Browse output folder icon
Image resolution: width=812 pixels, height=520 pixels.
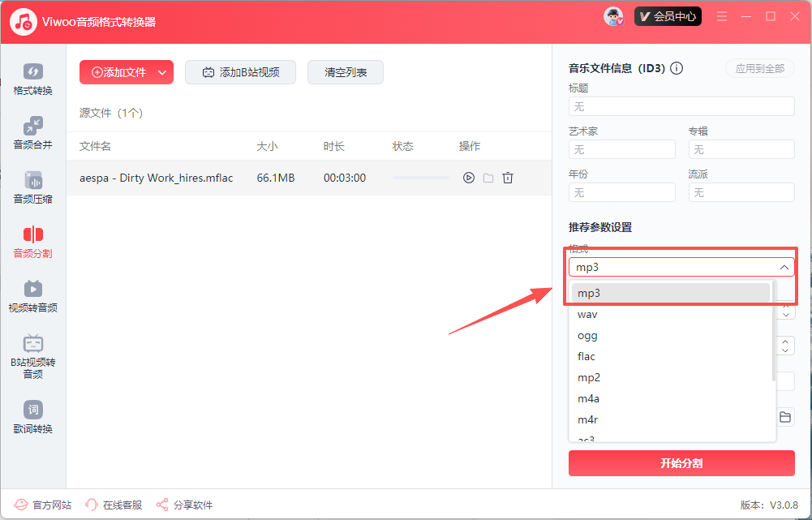point(785,417)
